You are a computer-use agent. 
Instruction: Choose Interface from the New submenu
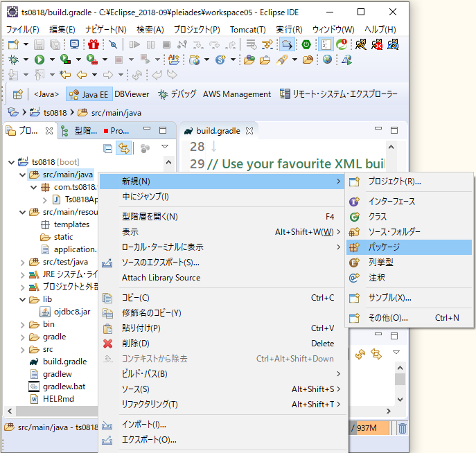(409, 202)
